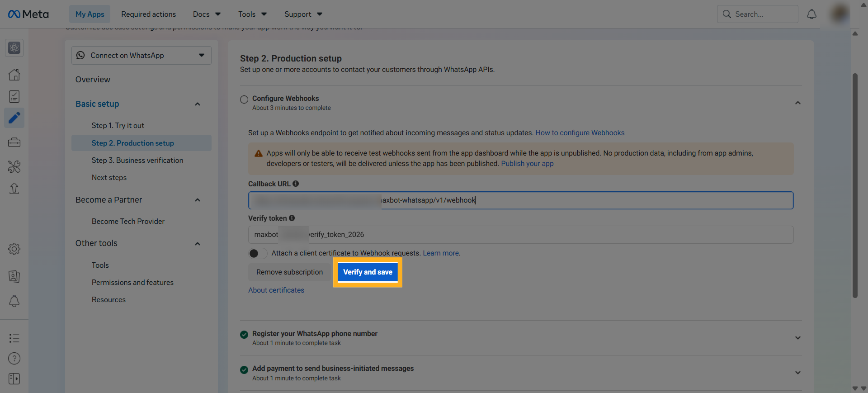Open the testing tools wrench icon
Screen dimensions: 868x393
click(x=14, y=166)
